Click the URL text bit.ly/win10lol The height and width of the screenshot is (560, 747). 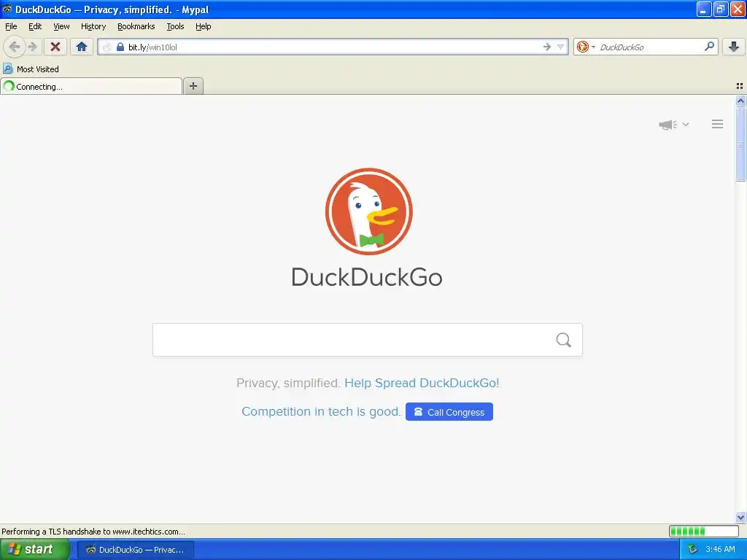click(x=152, y=47)
